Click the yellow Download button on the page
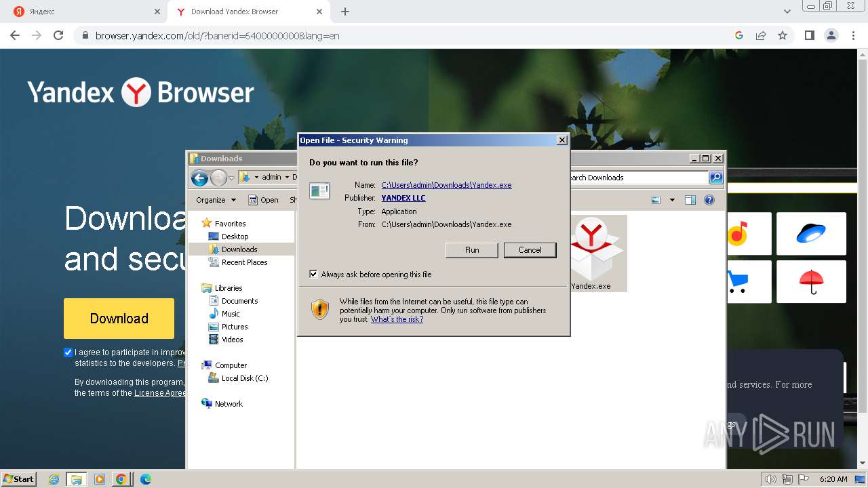The width and height of the screenshot is (868, 488). (119, 319)
